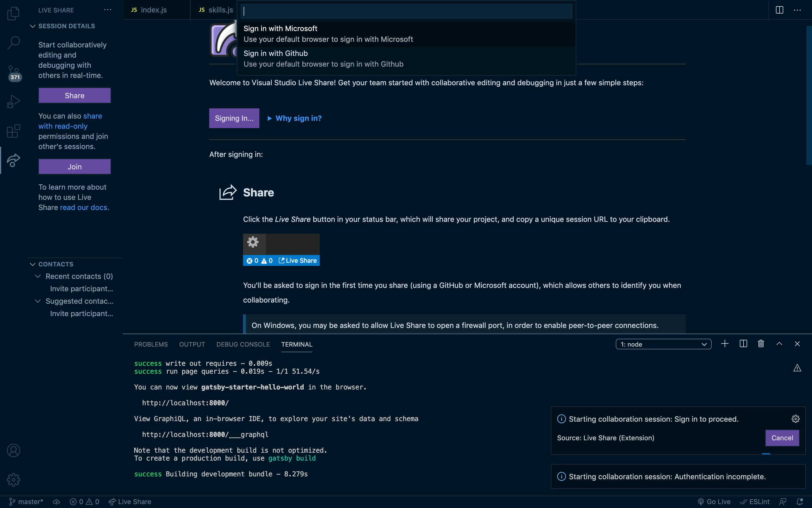Screen dimensions: 812x508
Task: Split the terminal pane
Action: pyautogui.click(x=743, y=344)
